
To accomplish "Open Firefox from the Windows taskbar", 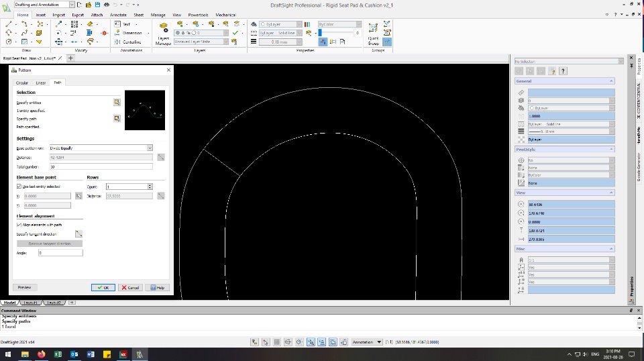I will (42, 354).
